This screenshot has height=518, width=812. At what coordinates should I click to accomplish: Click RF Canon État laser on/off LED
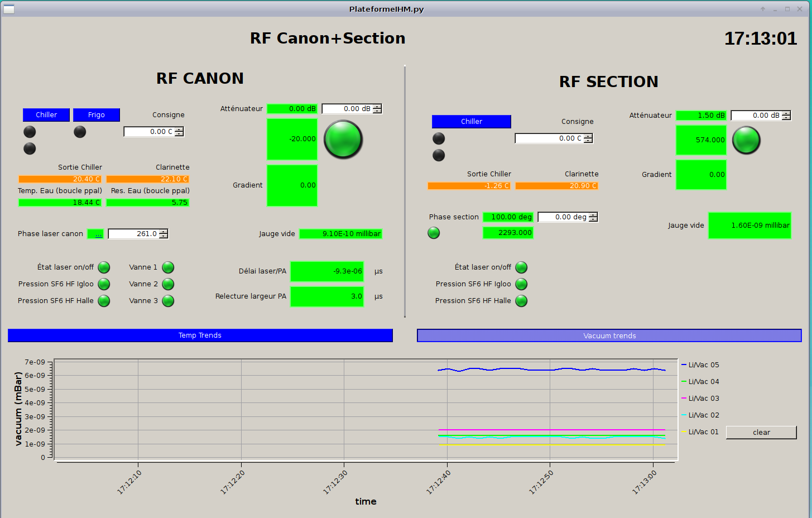[104, 267]
